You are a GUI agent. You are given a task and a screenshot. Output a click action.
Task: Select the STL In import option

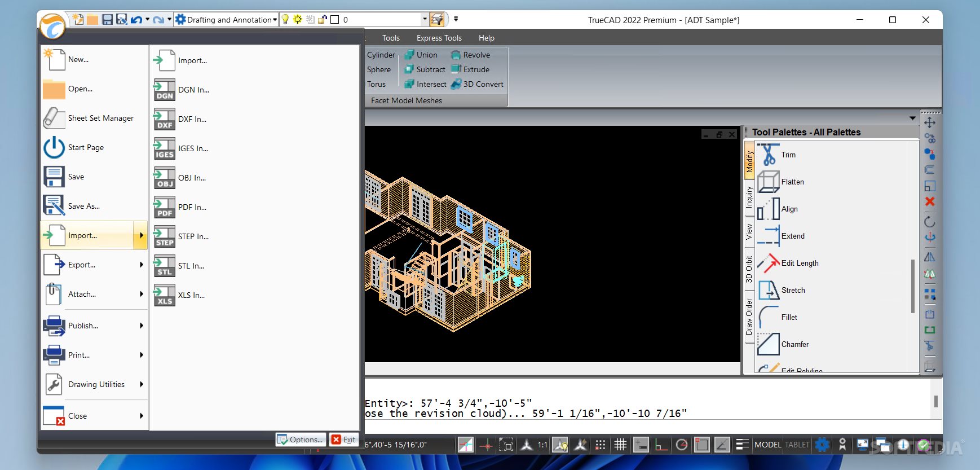point(179,266)
